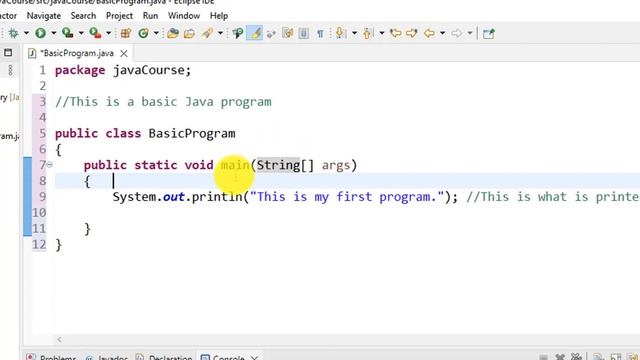Close the BasicProgram.java tab
640x360 pixels.
pos(124,53)
